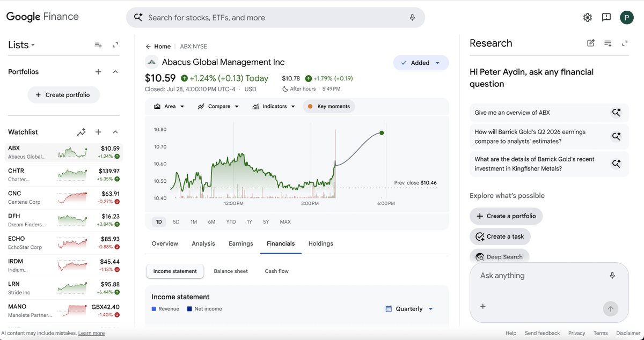Viewport: 644px width, 340px height.
Task: Click the microphone in the search bar
Action: point(412,17)
